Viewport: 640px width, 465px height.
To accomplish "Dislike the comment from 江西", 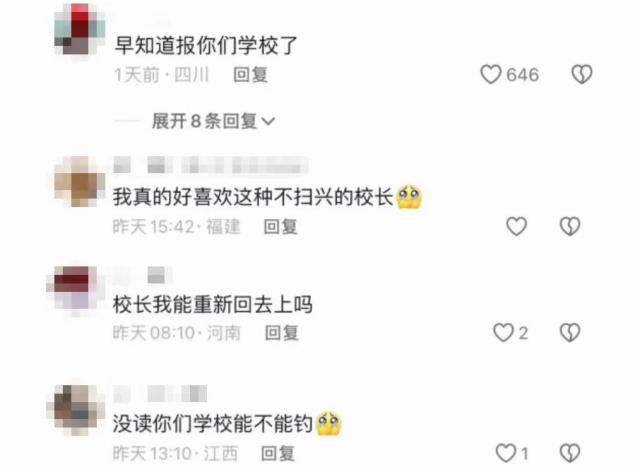I will coord(570,453).
